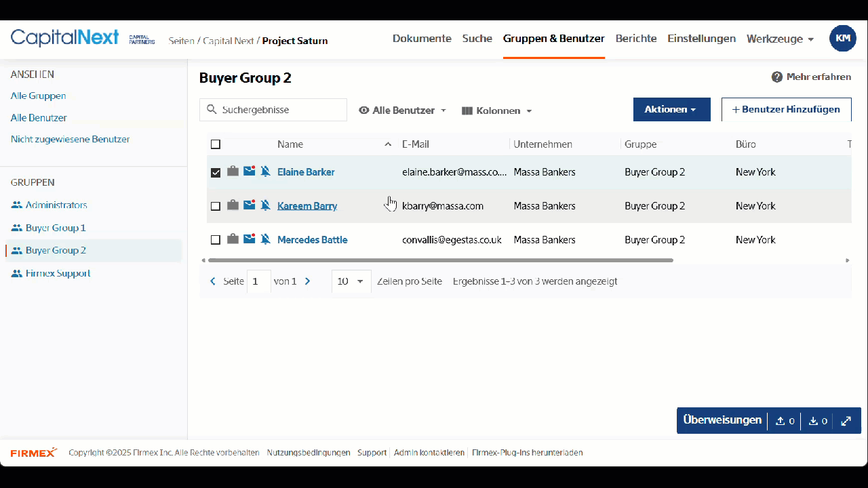Open Alle Benutzer in sidebar
Screen dimensions: 868x488
click(x=39, y=118)
